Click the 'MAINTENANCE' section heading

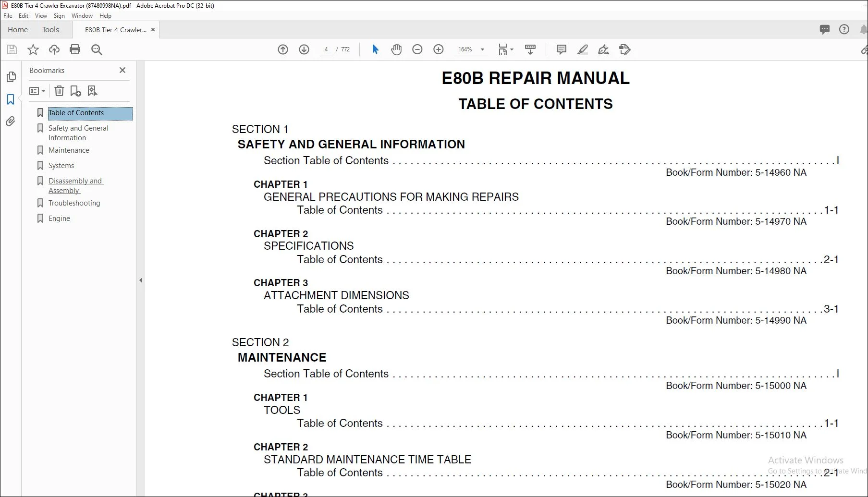pyautogui.click(x=282, y=357)
